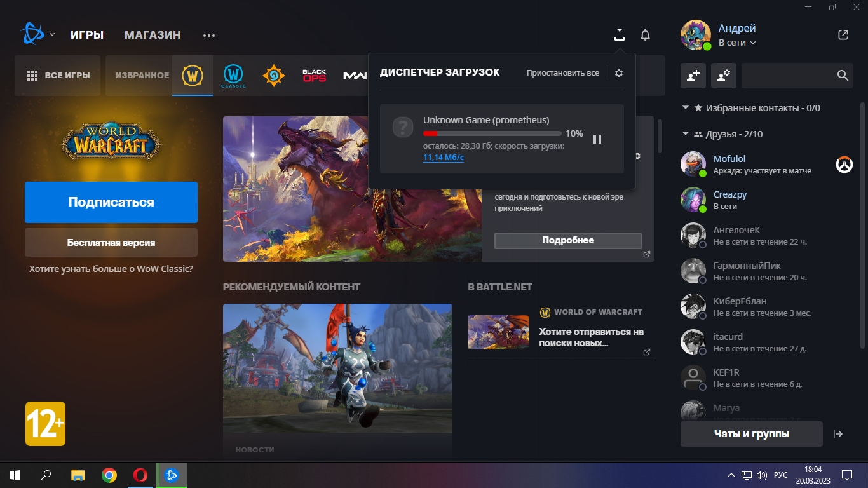This screenshot has height=488, width=868.
Task: Click the РУС input language indicator
Action: click(x=781, y=475)
